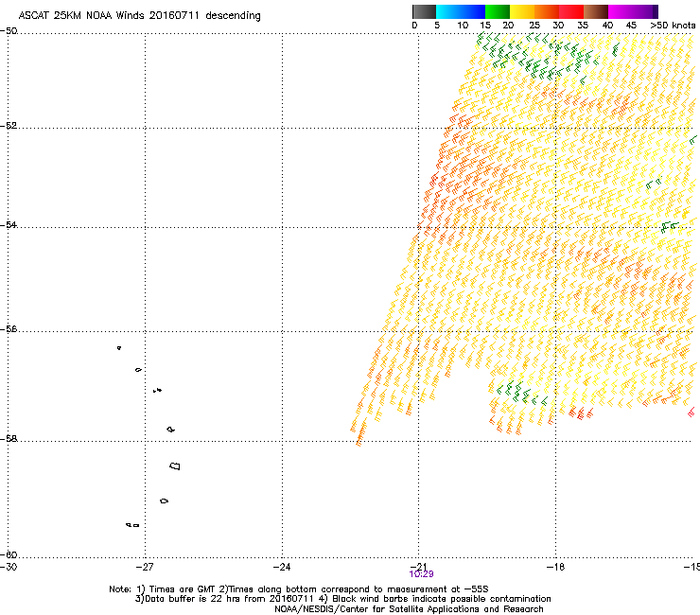Click the '-24' longitude axis label
Image resolution: width=700 pixels, height=615 pixels.
[x=282, y=567]
